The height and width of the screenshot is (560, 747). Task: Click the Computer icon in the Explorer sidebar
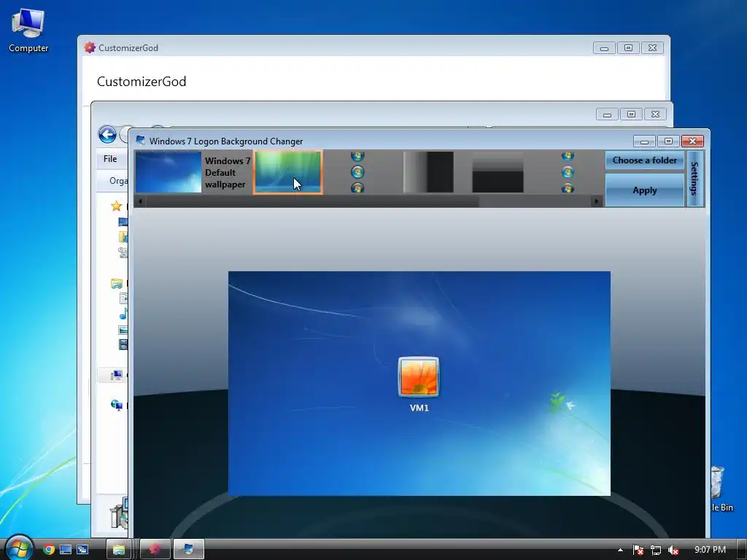click(x=117, y=376)
